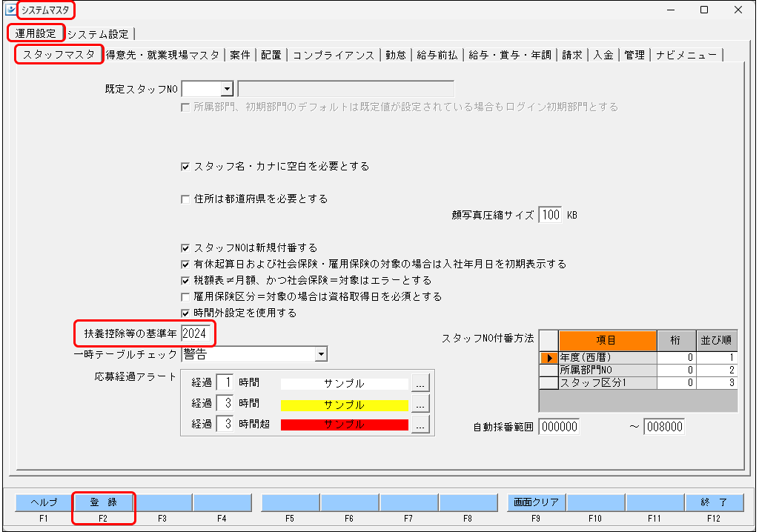Click the 登録 F2 button
759x532 pixels.
click(x=104, y=502)
